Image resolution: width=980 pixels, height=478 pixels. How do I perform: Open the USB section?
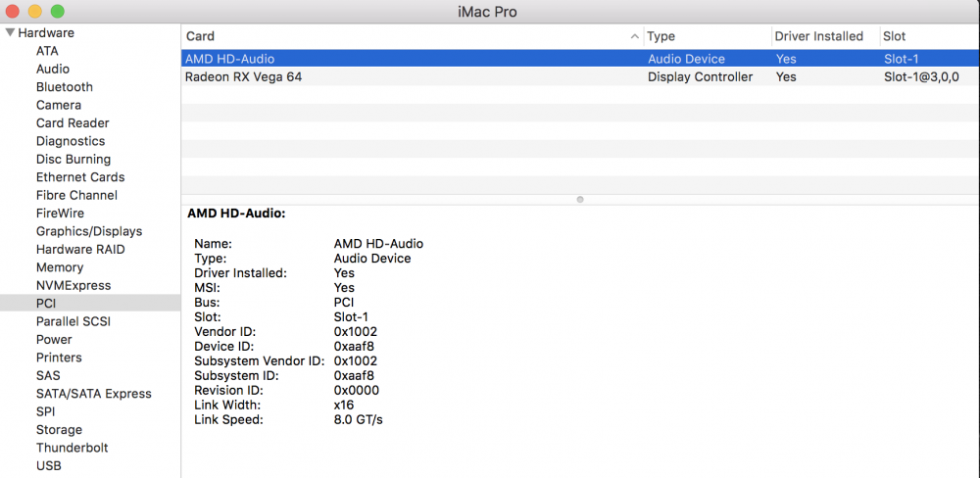(49, 466)
